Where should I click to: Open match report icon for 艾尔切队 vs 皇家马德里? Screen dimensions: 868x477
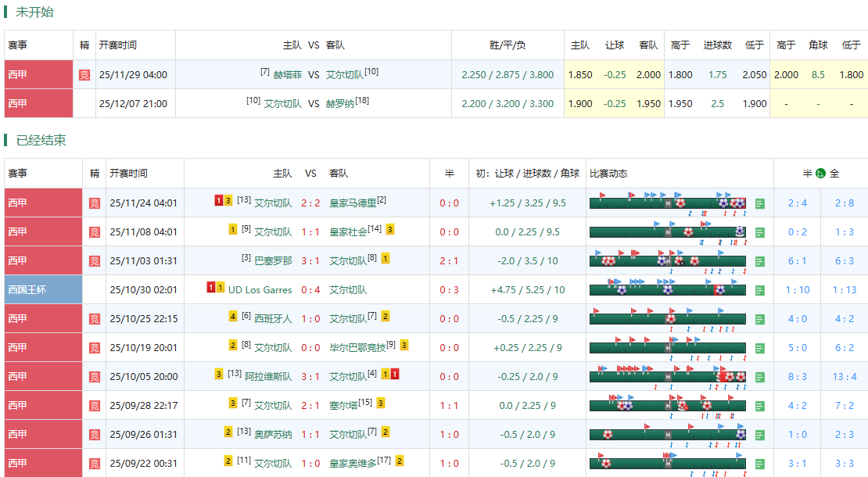[760, 203]
